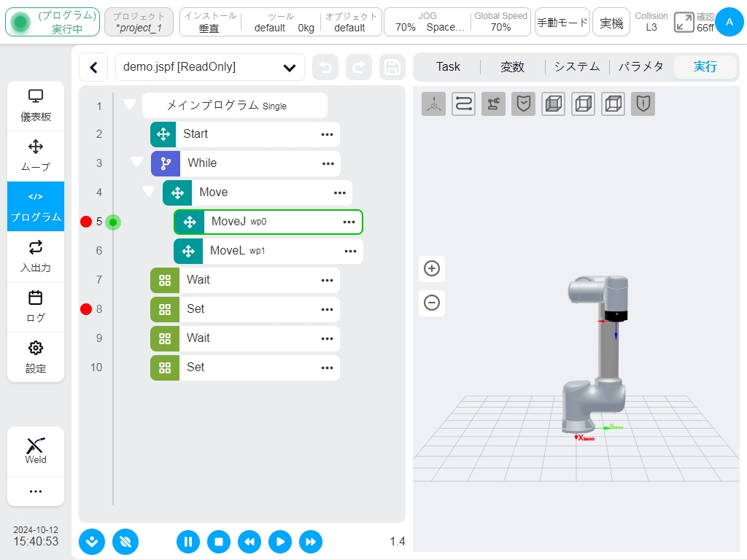Image resolution: width=747 pixels, height=560 pixels.
Task: Toggle the front-face cube view icon
Action: point(554,104)
